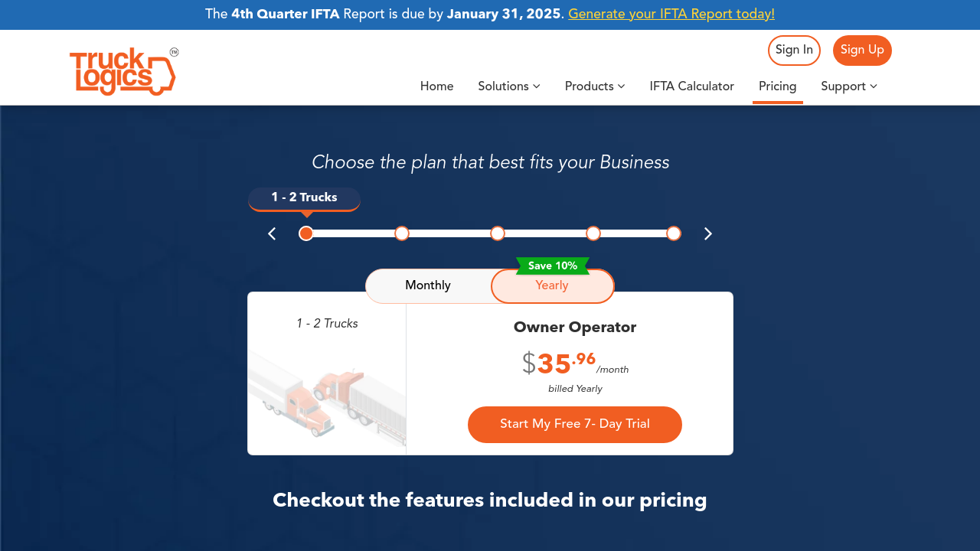
Task: Expand the Solutions dropdown menu
Action: tap(509, 86)
